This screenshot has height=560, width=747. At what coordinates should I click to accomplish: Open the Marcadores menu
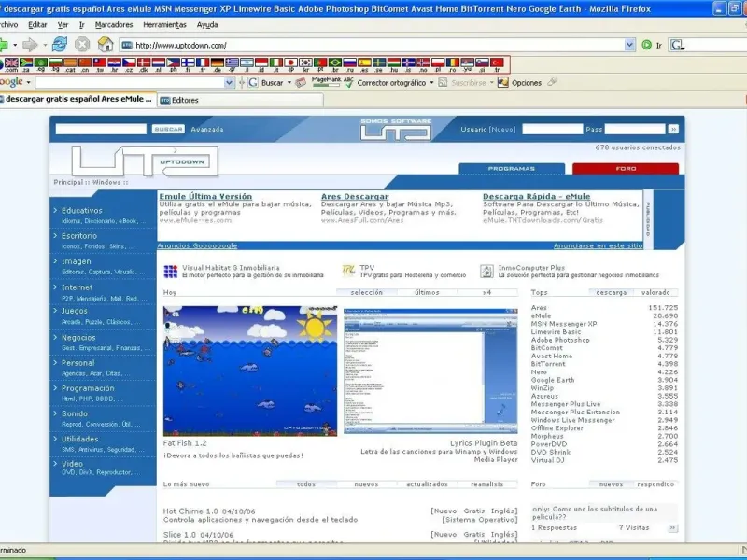coord(114,25)
